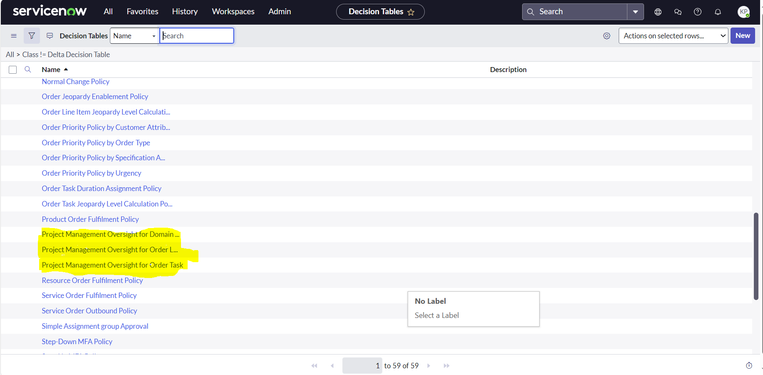Open Step-Down MFA Policy record
763x375 pixels.
pos(77,341)
